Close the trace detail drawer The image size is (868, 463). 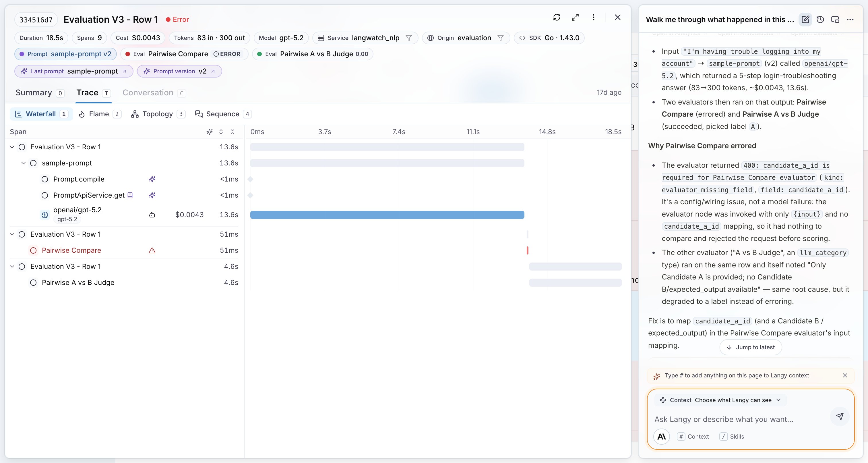pyautogui.click(x=617, y=18)
